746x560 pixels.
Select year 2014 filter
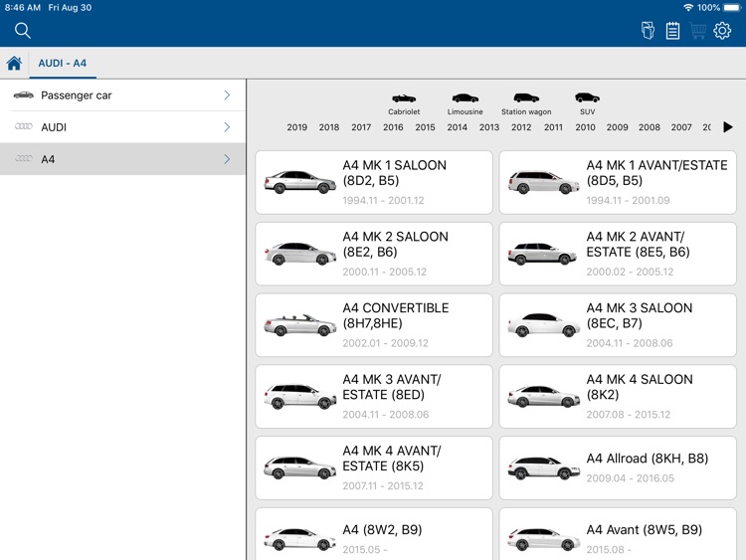click(x=458, y=127)
